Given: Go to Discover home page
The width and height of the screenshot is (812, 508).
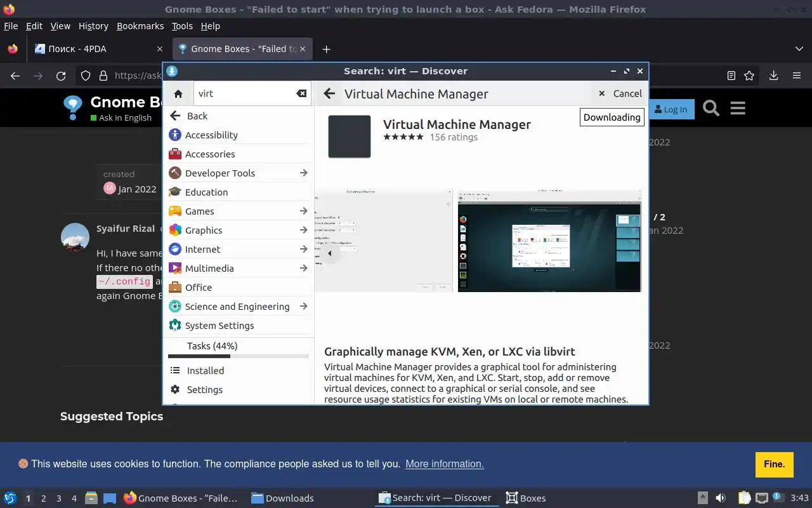Looking at the screenshot, I should tap(178, 93).
